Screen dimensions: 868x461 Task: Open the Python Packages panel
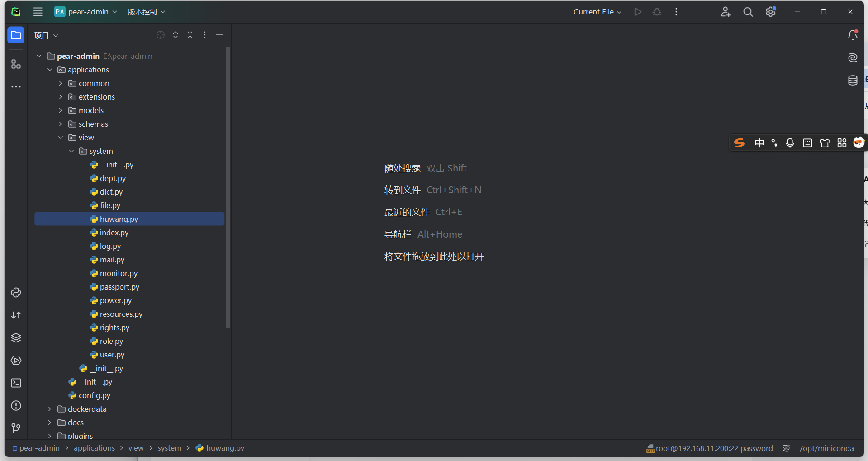point(16,338)
